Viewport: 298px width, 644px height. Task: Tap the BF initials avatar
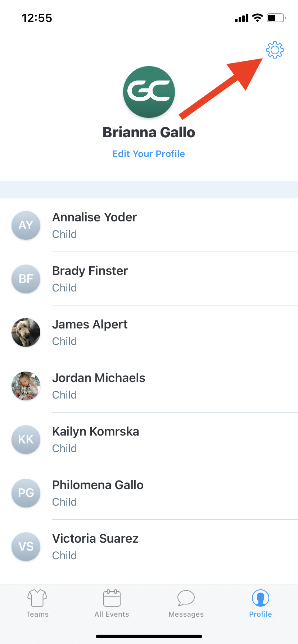click(26, 279)
